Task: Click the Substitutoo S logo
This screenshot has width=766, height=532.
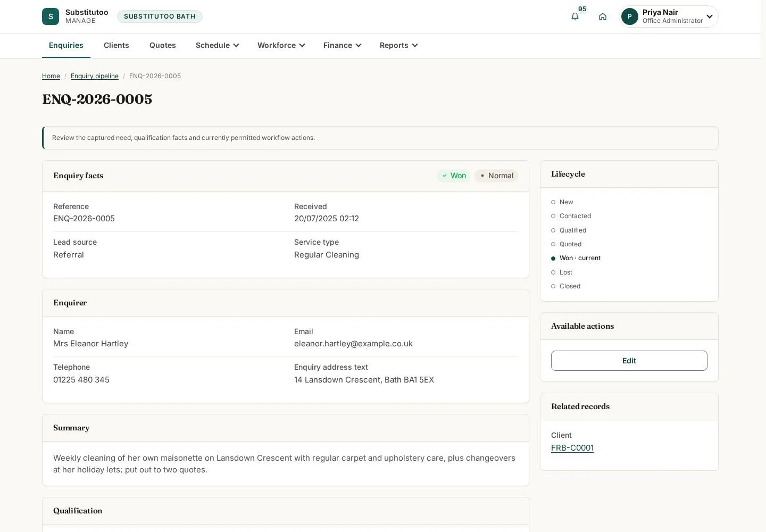Action: [x=51, y=16]
